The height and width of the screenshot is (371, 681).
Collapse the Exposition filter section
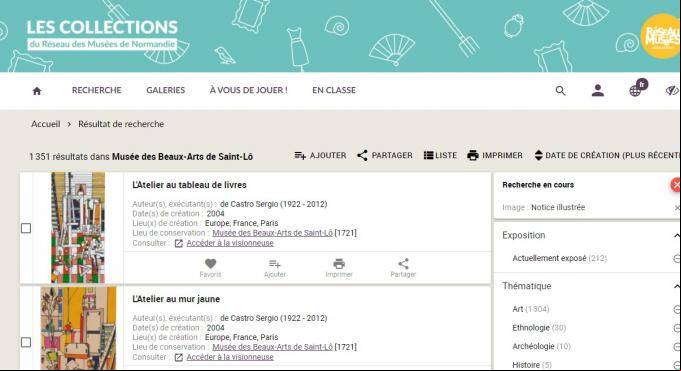[676, 235]
